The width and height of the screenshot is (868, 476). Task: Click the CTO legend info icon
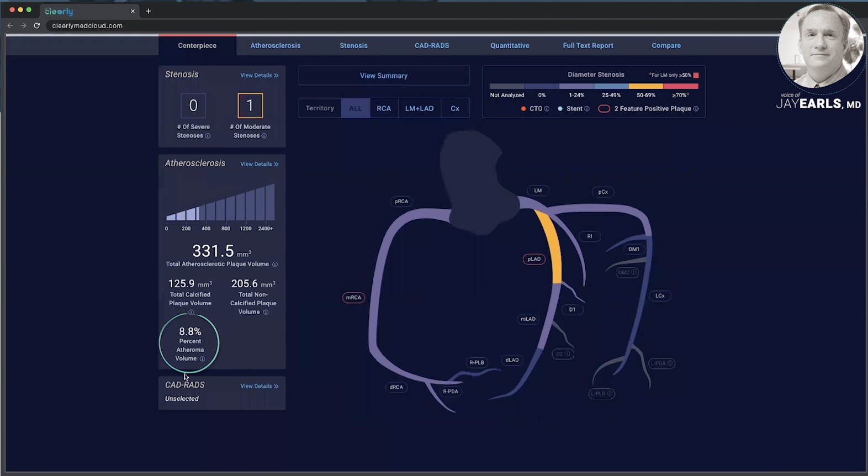pyautogui.click(x=547, y=109)
